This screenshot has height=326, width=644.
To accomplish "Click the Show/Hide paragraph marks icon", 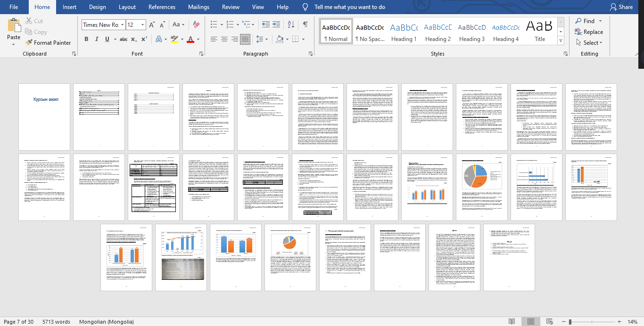I will 305,24.
